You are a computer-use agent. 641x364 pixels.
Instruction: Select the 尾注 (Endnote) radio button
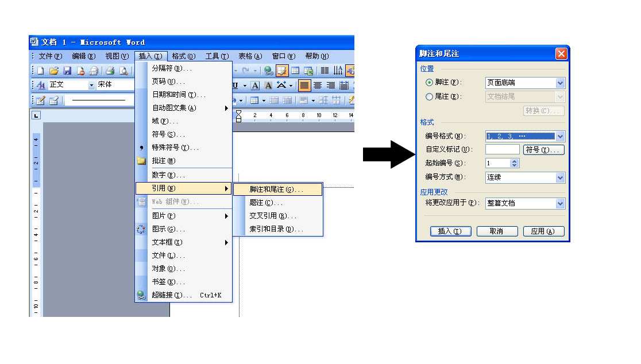coord(429,97)
